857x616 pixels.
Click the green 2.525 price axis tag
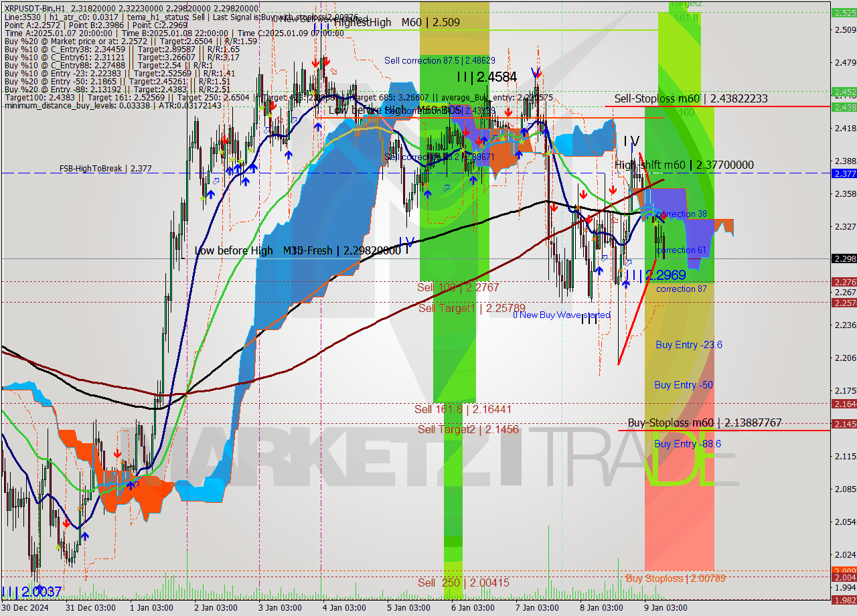point(844,12)
